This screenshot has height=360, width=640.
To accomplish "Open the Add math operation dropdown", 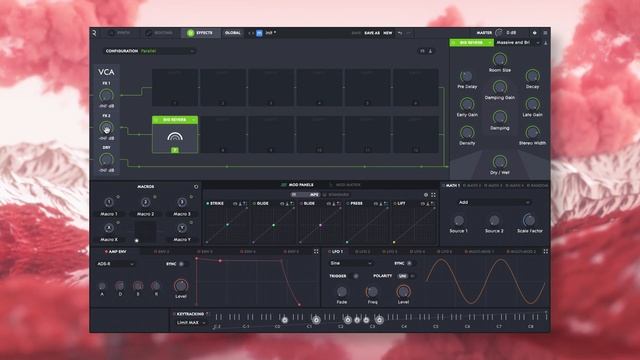I will click(494, 202).
